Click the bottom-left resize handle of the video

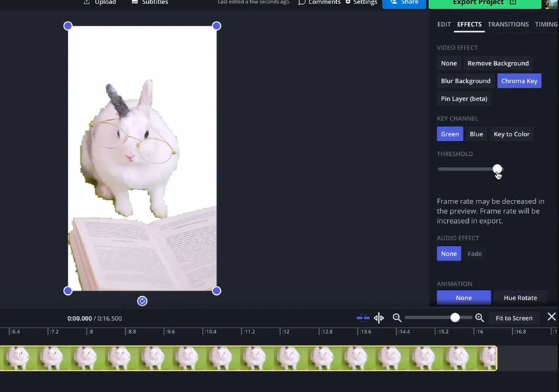pos(68,291)
